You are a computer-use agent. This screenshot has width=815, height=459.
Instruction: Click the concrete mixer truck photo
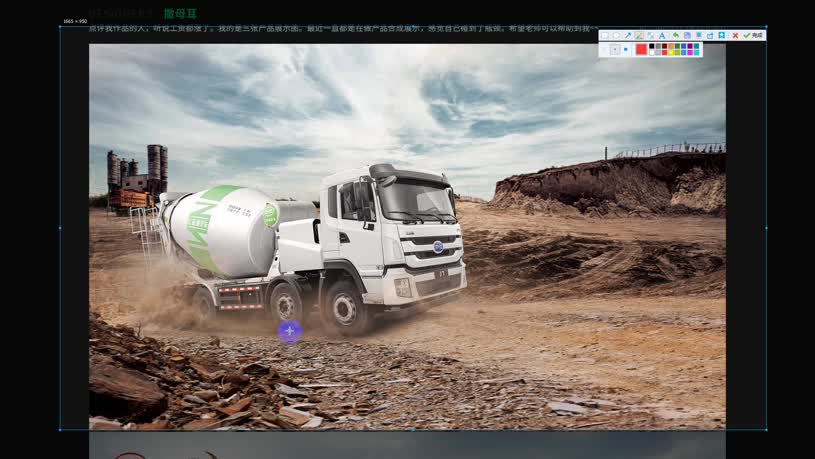[x=407, y=237]
